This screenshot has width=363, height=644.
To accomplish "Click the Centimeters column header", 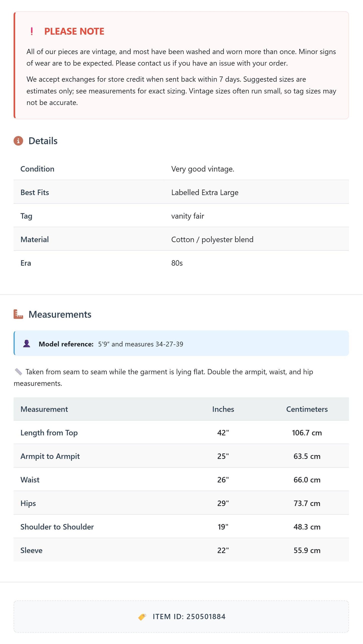I will coord(307,409).
